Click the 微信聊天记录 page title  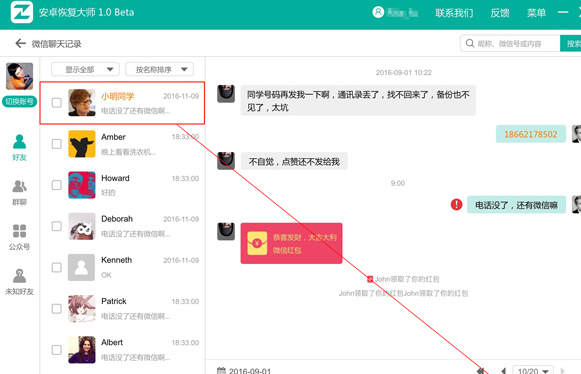tap(56, 44)
